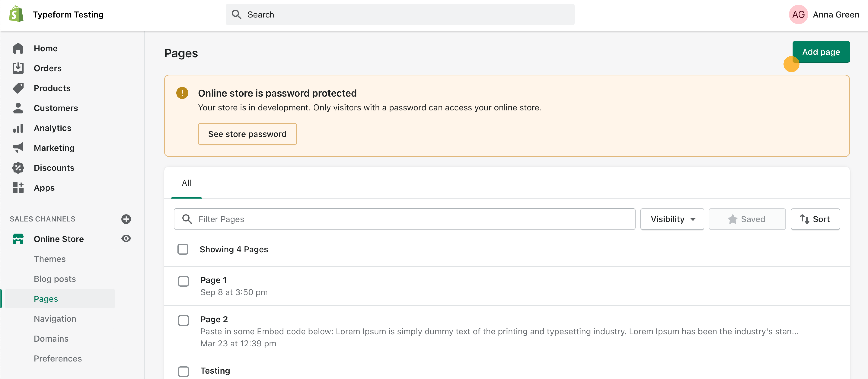The height and width of the screenshot is (379, 868).
Task: Add a sales channel with plus icon
Action: pyautogui.click(x=126, y=219)
